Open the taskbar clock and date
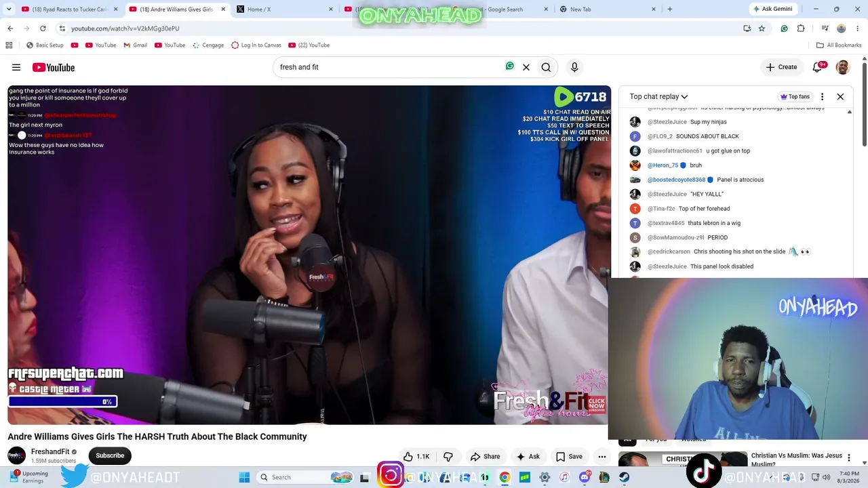868x488 pixels. tap(849, 477)
